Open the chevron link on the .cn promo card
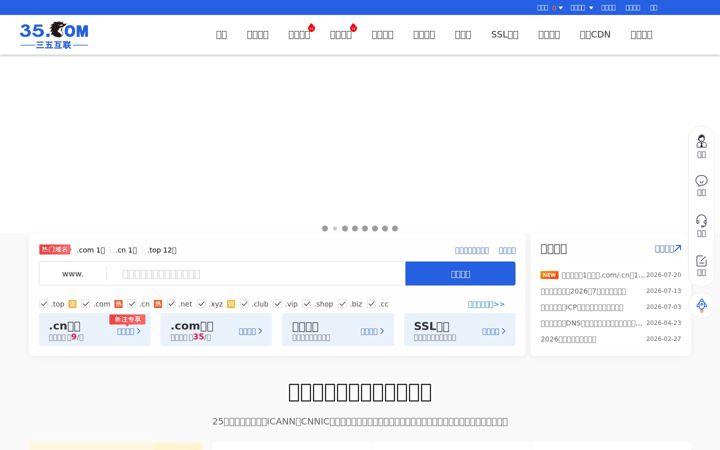 click(x=129, y=331)
